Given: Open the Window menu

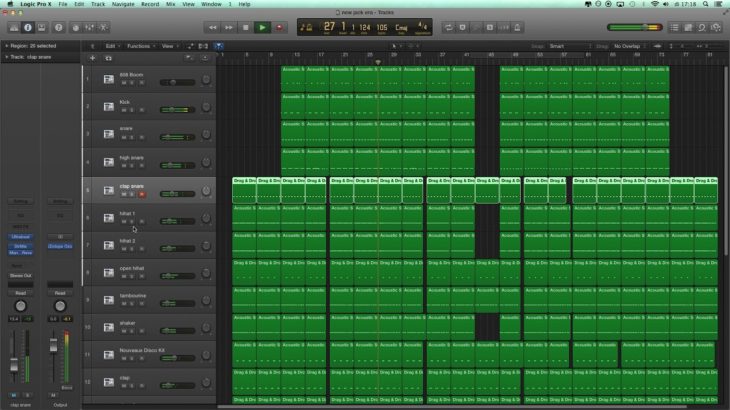Looking at the screenshot, I should [211, 4].
